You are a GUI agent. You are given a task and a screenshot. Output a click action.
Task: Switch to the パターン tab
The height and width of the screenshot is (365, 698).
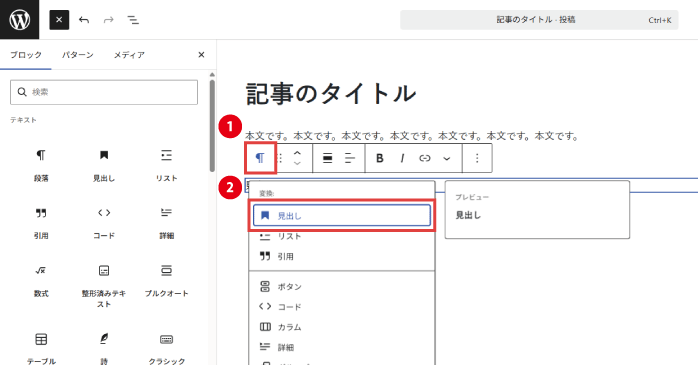tap(77, 55)
